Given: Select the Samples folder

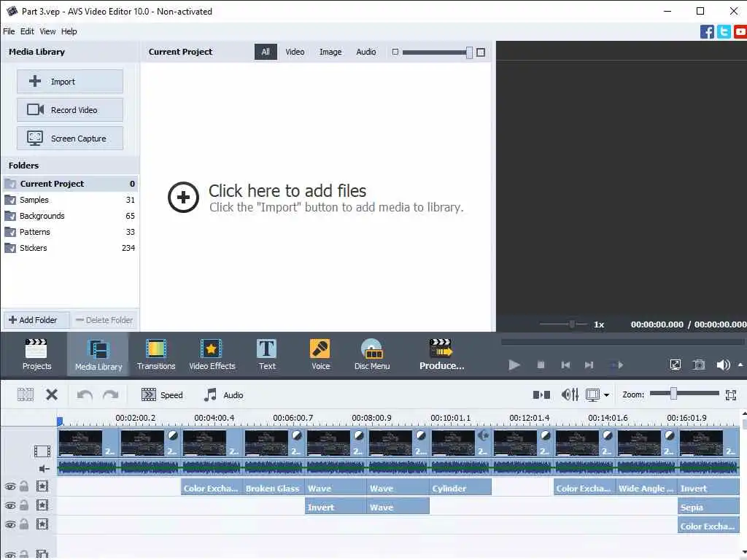Looking at the screenshot, I should pyautogui.click(x=70, y=200).
